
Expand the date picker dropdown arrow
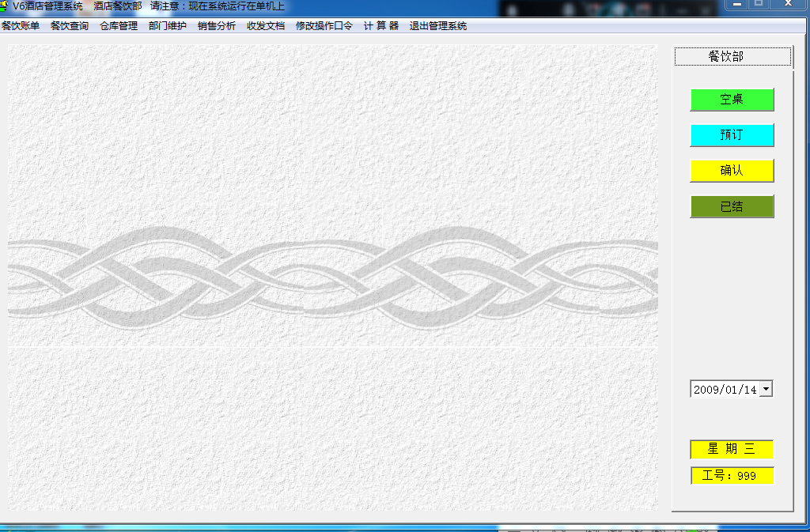pos(766,389)
